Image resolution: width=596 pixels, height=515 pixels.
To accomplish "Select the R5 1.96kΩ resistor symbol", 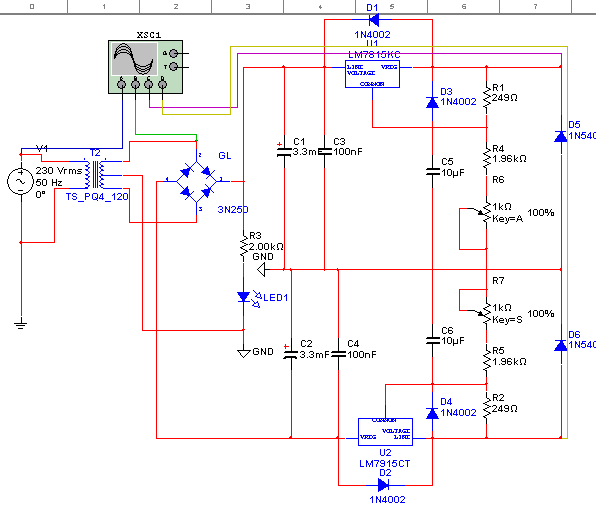I will 487,361.
